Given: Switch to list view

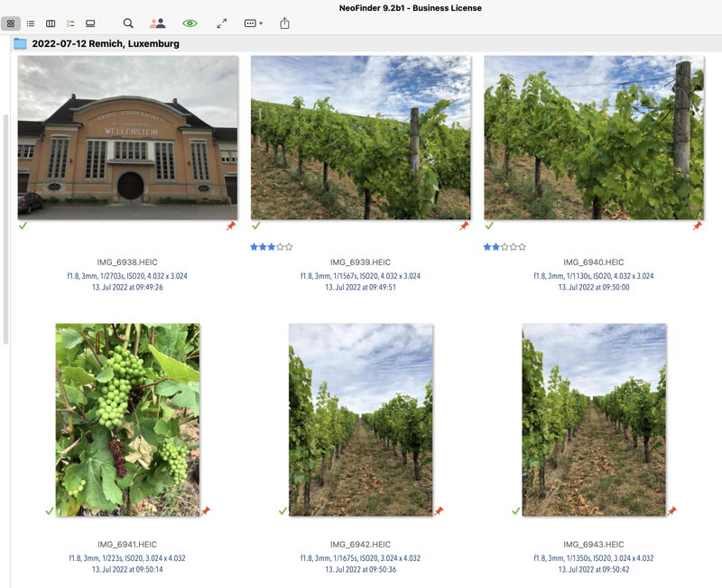Looking at the screenshot, I should [x=31, y=23].
